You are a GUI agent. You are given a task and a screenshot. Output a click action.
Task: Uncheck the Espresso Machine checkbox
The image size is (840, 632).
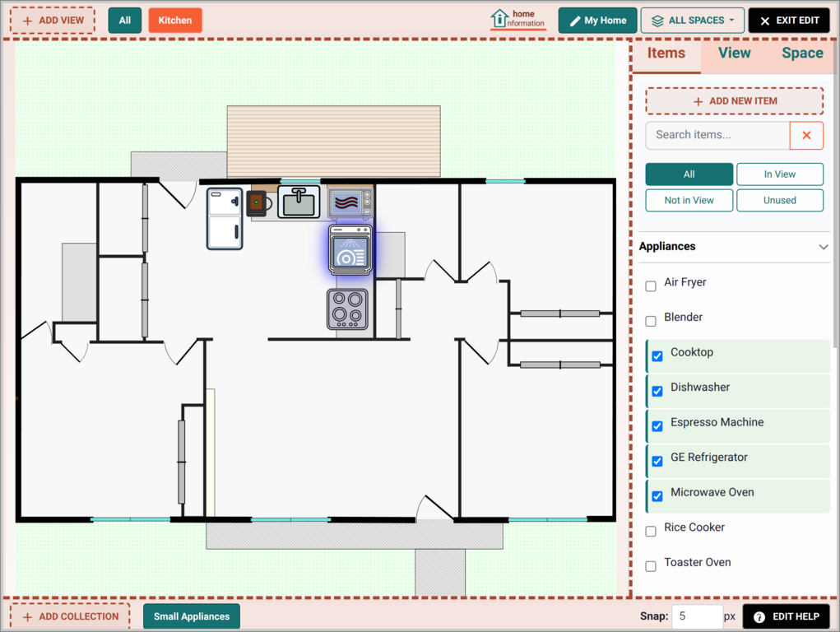pyautogui.click(x=657, y=426)
